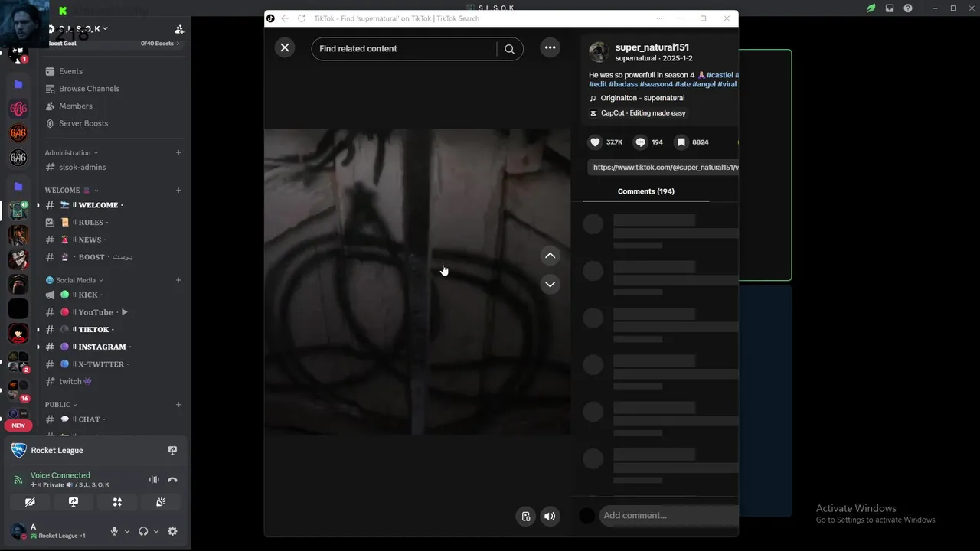Go back in the TikTok popup window

pyautogui.click(x=285, y=18)
